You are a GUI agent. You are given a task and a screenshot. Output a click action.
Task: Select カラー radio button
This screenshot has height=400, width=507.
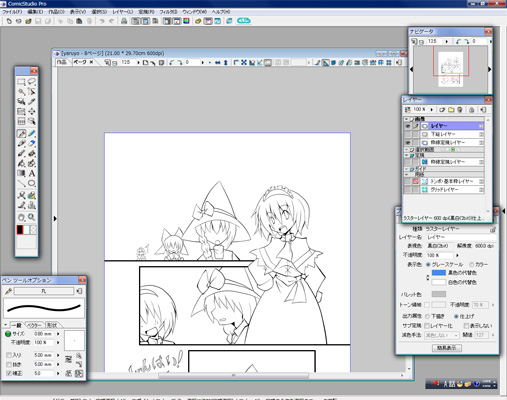click(x=472, y=264)
